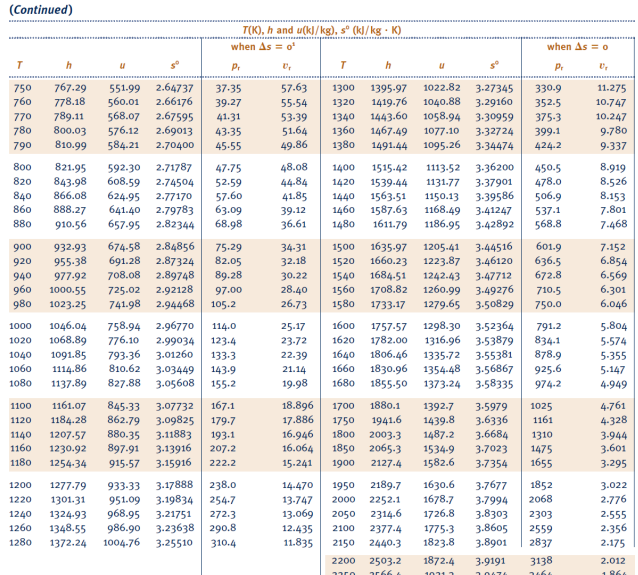
Task: Click the pr value 450.5
Action: point(548,167)
